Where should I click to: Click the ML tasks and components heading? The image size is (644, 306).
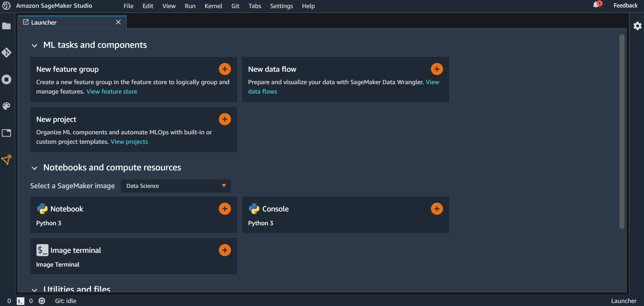click(95, 45)
